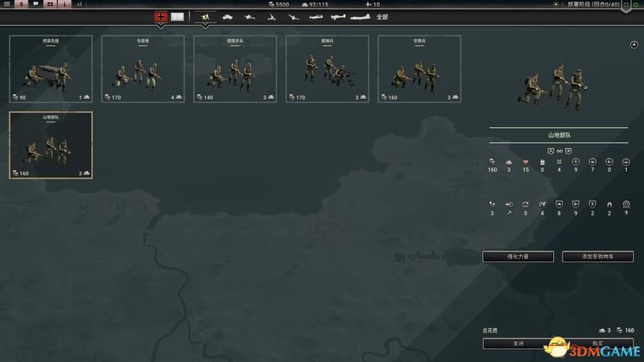Click the binoculars spotting stat icon
This screenshot has height=362, width=644.
(609, 204)
